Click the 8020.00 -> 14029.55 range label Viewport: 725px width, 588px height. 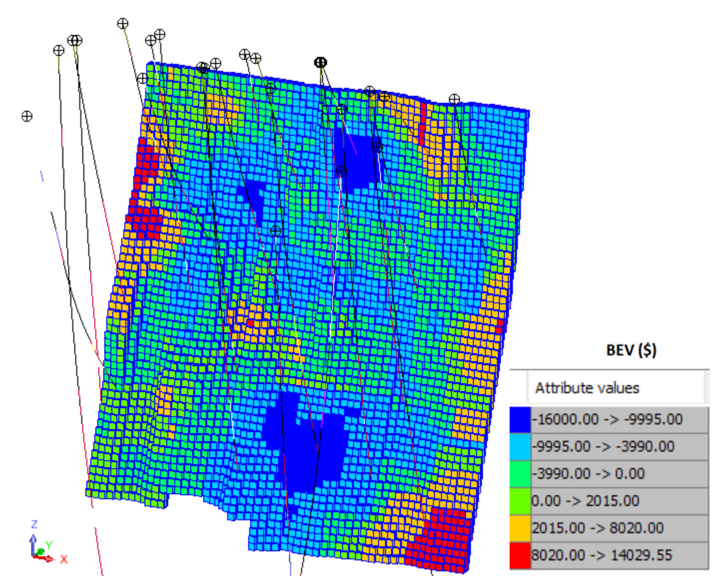pos(601,556)
